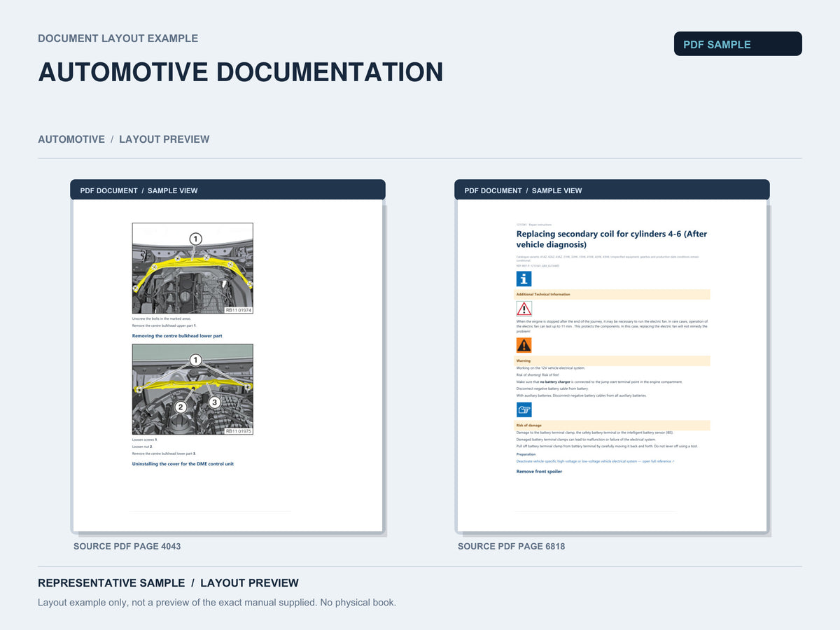
Task: Click the 'Additional Technical Information' banner
Action: (612, 295)
